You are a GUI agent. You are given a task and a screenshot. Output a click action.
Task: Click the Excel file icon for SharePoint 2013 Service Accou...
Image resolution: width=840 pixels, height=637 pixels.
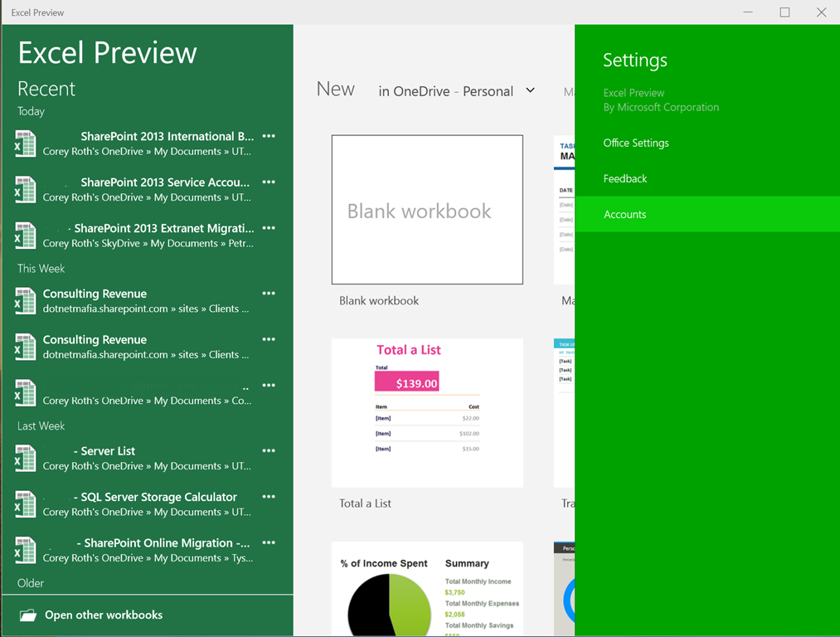[25, 190]
